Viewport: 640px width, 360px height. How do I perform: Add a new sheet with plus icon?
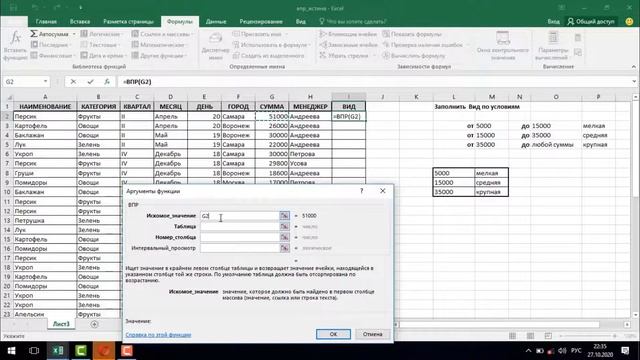pos(94,324)
